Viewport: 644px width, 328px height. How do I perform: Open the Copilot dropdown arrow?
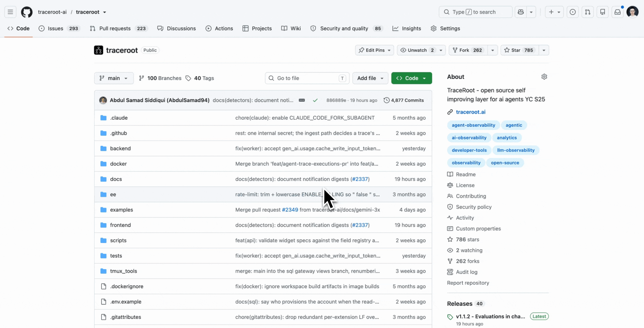pos(531,12)
